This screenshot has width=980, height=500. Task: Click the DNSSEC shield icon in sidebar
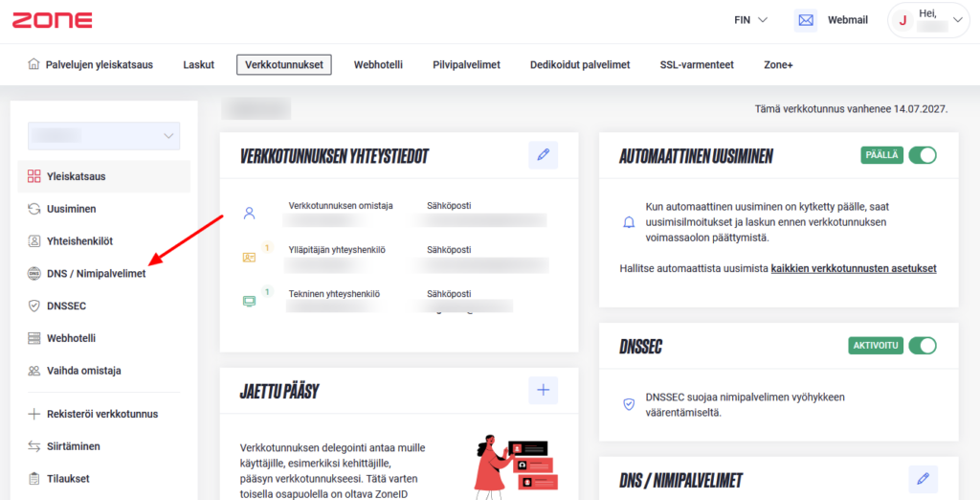(x=34, y=306)
